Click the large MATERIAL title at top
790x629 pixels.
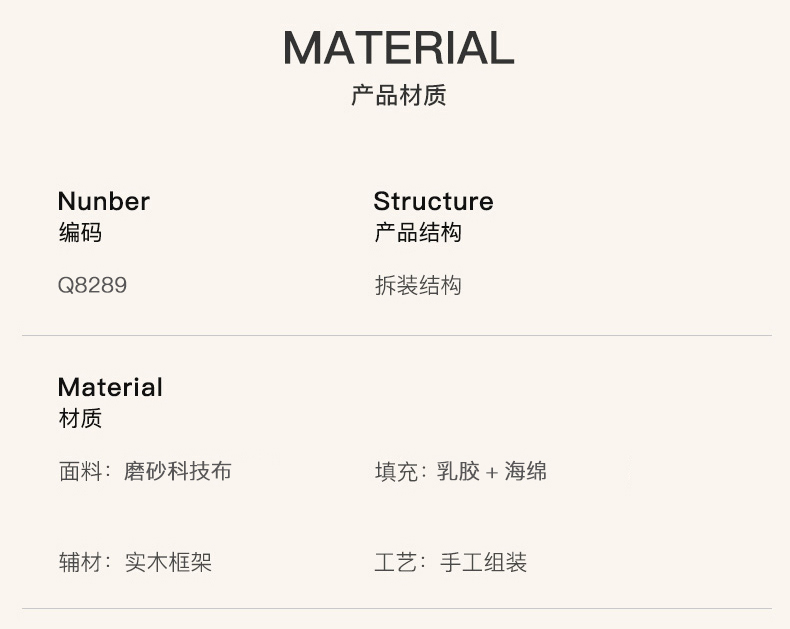[x=398, y=48]
